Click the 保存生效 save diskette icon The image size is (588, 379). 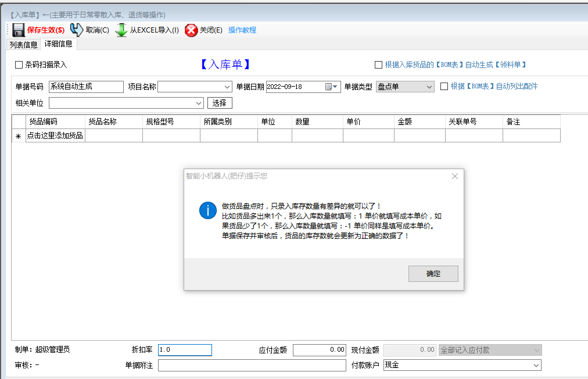point(18,30)
